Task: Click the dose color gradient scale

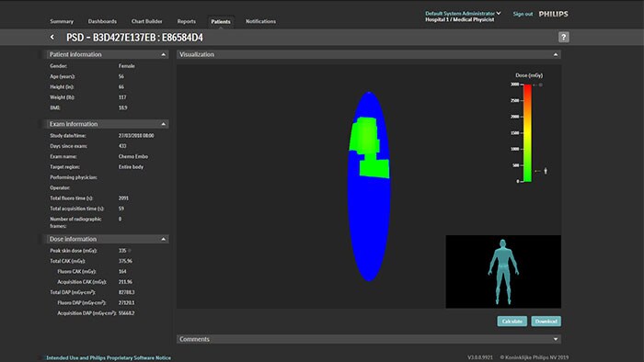Action: click(x=527, y=133)
